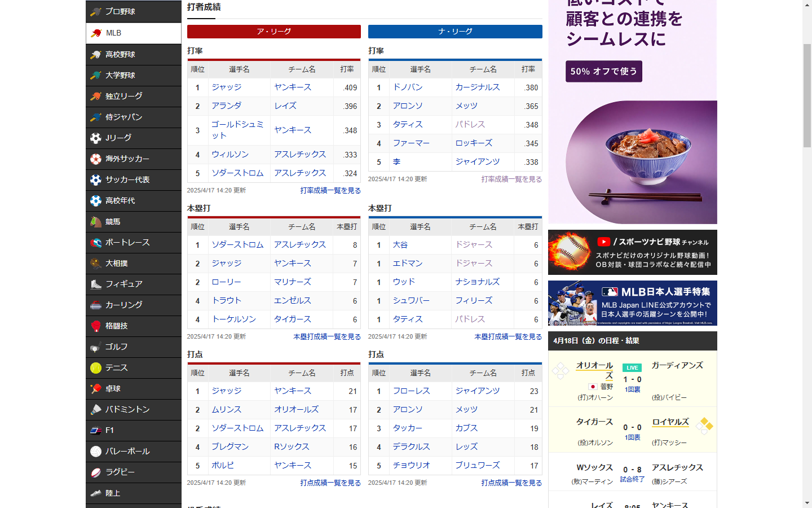This screenshot has width=812, height=508.
Task: Click オリオールズ in schedule results panel
Action: (x=594, y=370)
